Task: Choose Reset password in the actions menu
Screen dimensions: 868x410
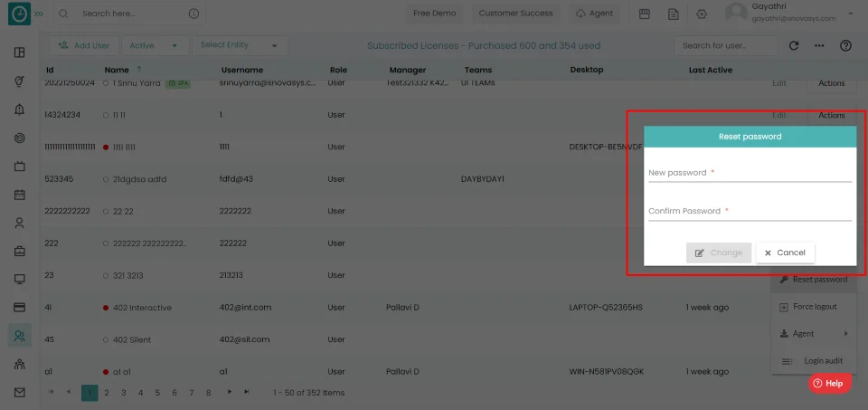Action: click(813, 280)
